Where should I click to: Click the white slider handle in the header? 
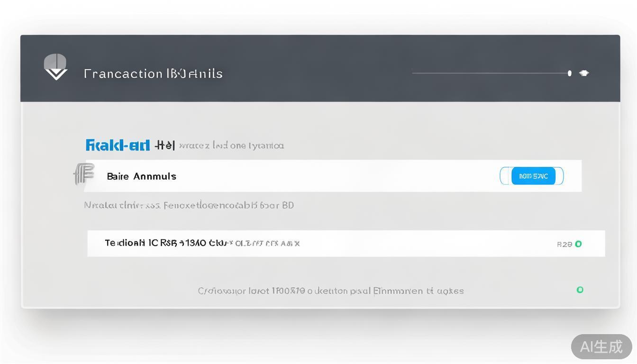[x=570, y=73]
